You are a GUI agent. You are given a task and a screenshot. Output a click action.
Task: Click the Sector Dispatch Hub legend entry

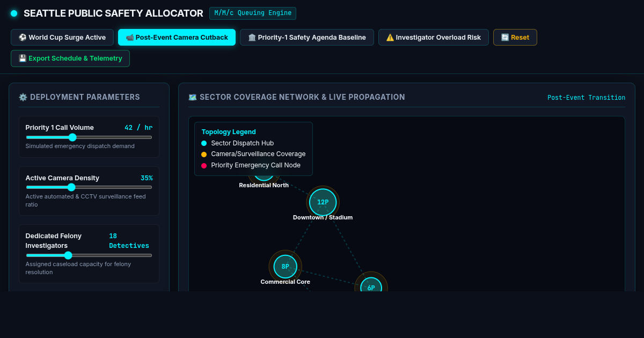[237, 143]
